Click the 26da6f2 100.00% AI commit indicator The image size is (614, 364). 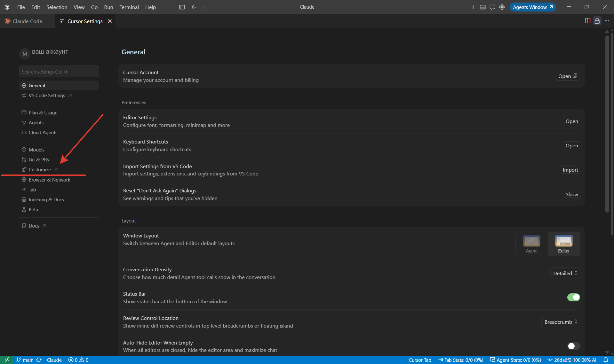tap(572, 360)
